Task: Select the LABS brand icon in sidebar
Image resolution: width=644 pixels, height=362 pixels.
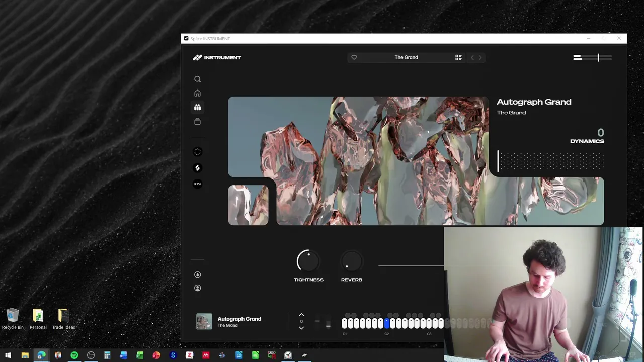Action: click(197, 184)
